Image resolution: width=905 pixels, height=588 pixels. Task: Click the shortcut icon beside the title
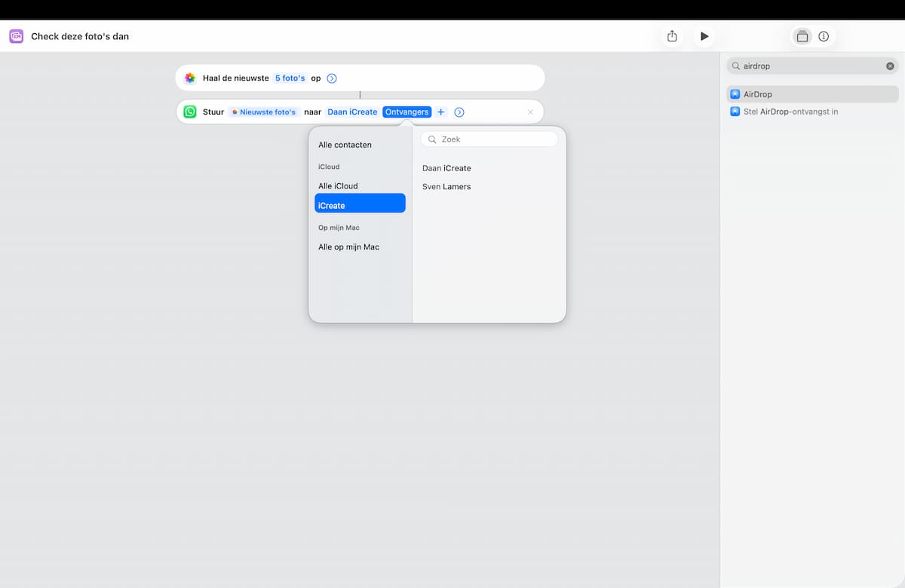click(x=16, y=36)
